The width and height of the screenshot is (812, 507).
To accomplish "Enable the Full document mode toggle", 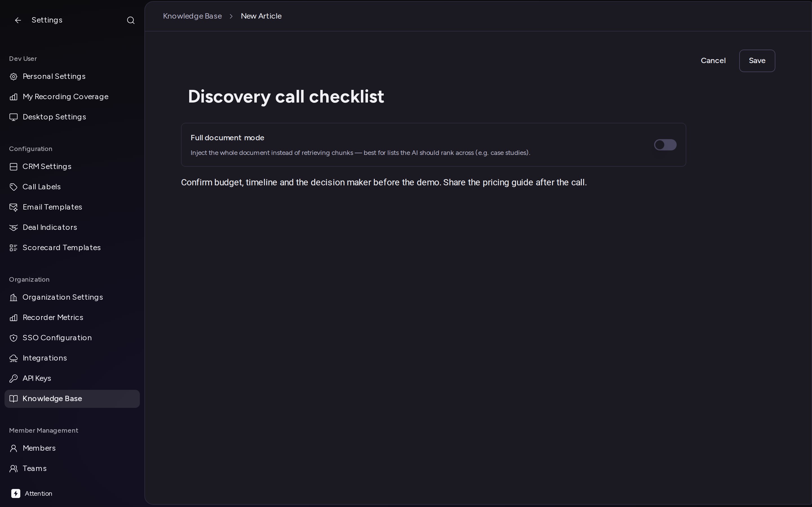I will 665,145.
